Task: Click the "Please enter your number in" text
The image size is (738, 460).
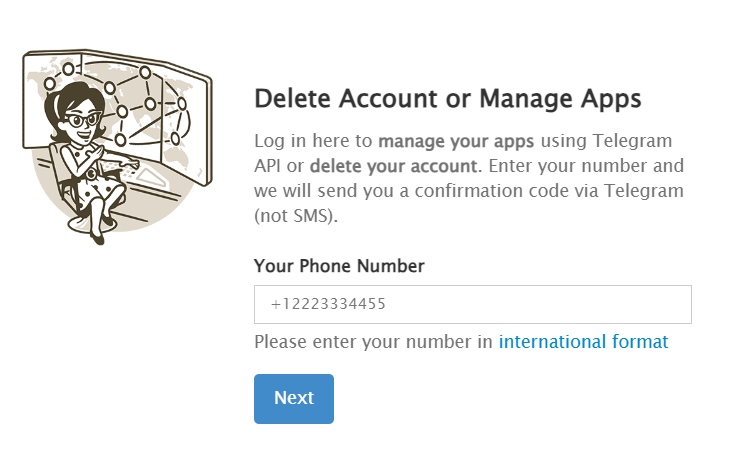Action: (x=374, y=342)
